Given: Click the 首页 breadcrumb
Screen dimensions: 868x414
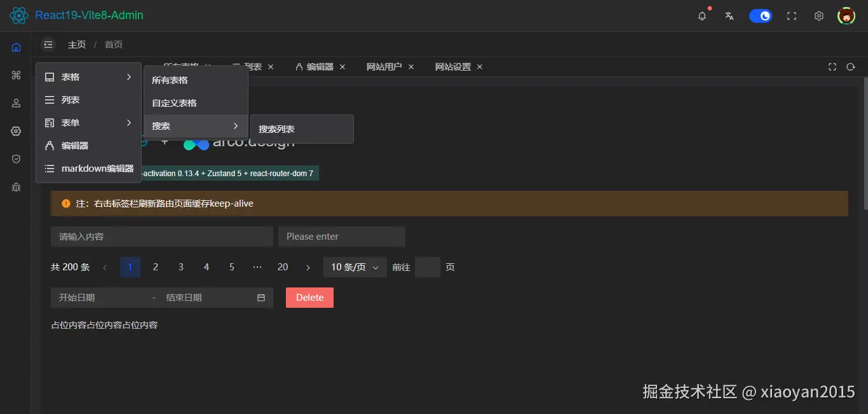Looking at the screenshot, I should (114, 45).
